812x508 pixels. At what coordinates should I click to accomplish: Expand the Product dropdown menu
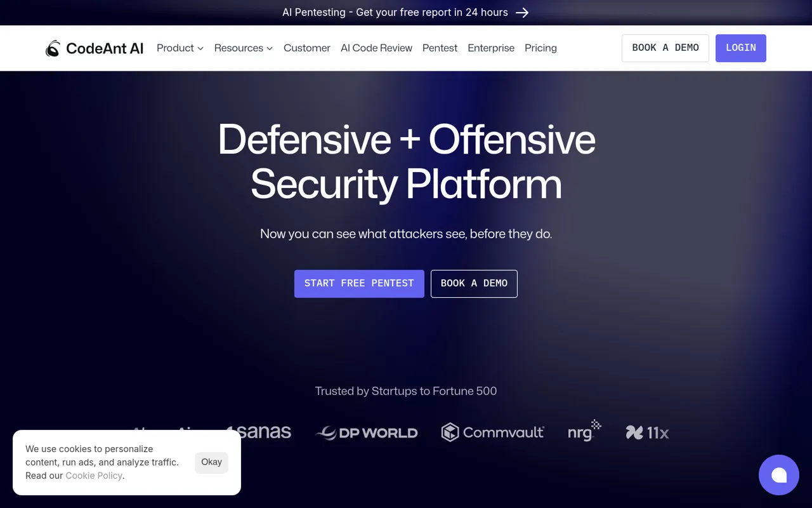click(180, 48)
